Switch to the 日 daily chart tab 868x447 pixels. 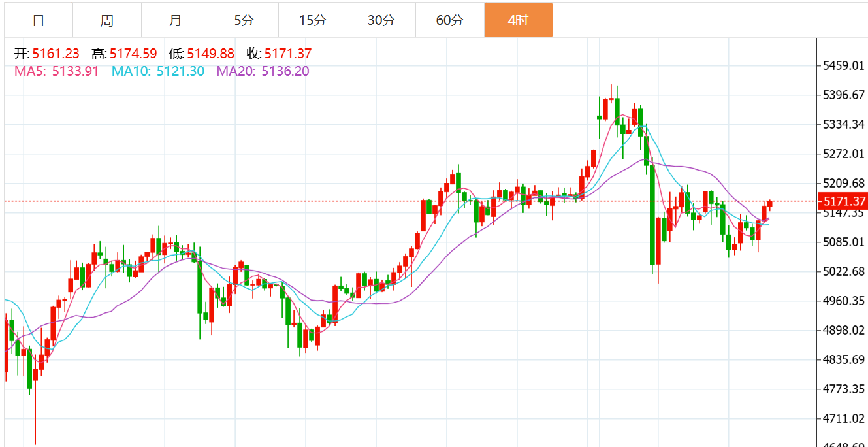pyautogui.click(x=39, y=20)
